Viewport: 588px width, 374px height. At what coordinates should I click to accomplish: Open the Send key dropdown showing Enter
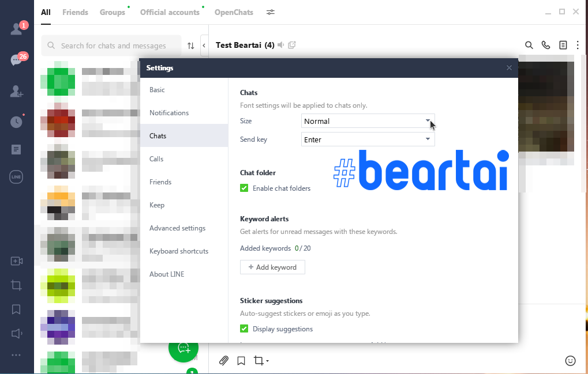pos(368,139)
